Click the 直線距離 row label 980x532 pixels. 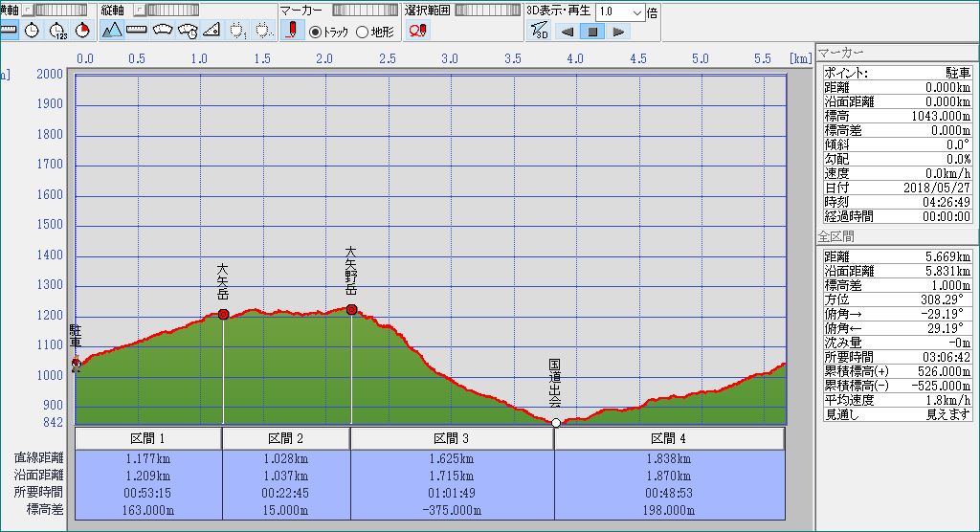(38, 458)
